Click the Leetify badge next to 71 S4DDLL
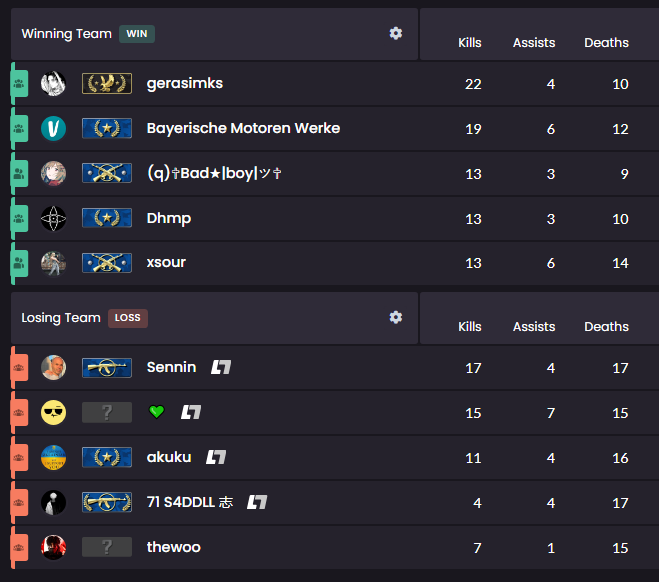The image size is (659, 582). tap(257, 502)
